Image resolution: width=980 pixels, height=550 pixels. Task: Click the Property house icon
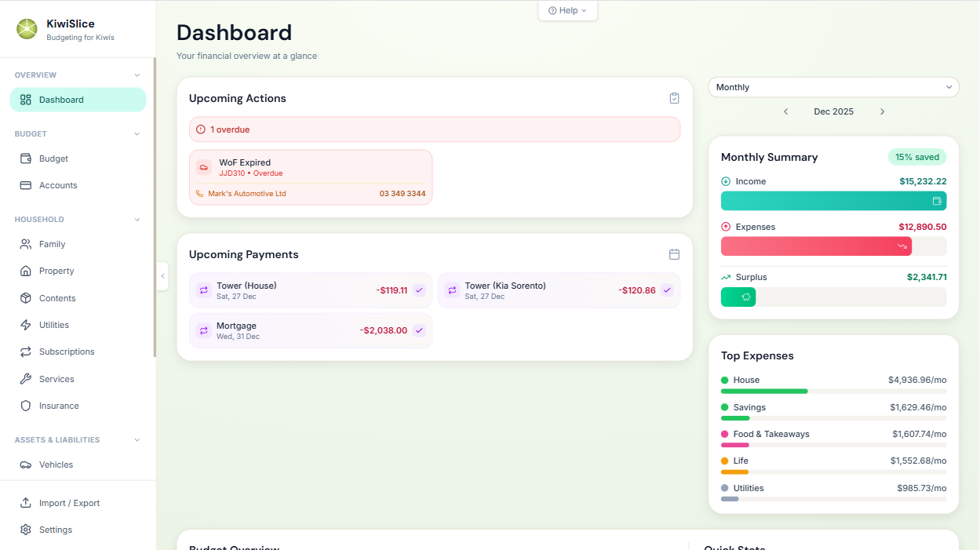26,271
